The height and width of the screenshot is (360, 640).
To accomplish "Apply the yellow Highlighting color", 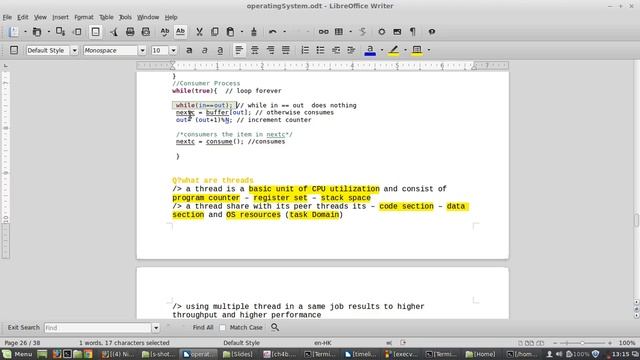I will point(393,50).
